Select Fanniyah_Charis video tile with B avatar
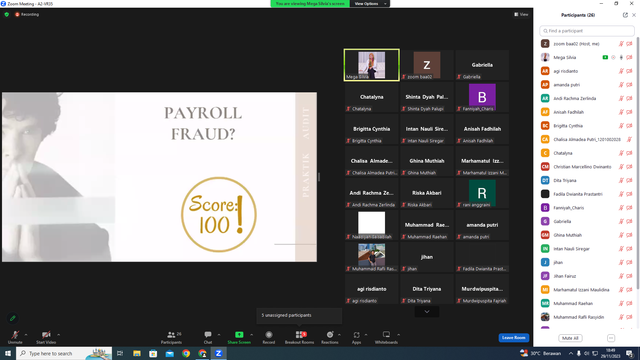Viewport: 640px width, 360px height. (482, 97)
